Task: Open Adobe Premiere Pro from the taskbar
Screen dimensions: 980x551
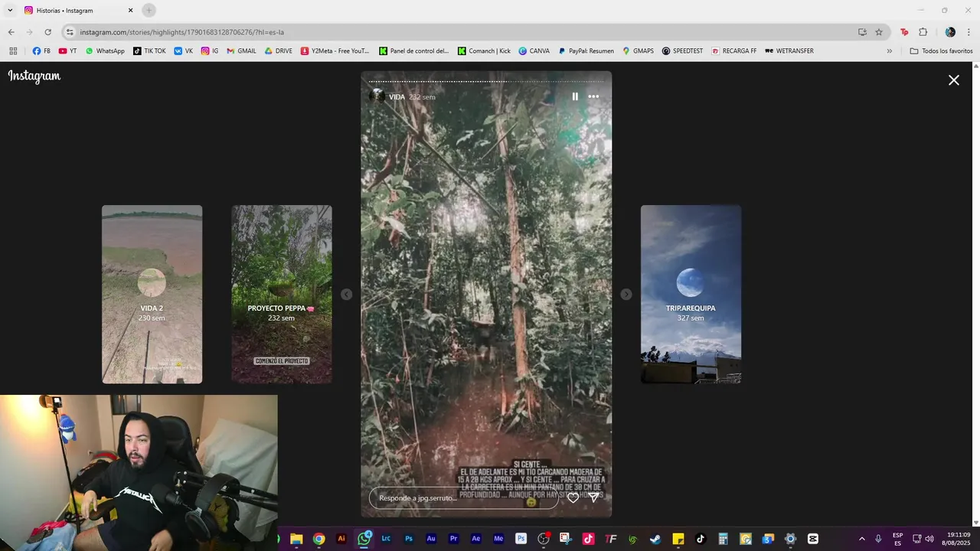Action: coord(453,539)
